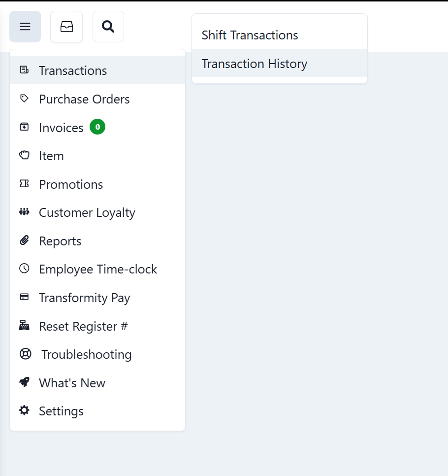Click the What's New rocket icon
Screen dimensions: 448x476
click(24, 382)
